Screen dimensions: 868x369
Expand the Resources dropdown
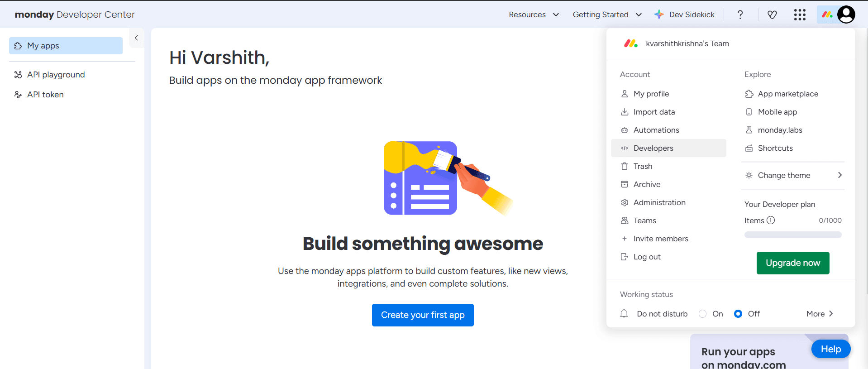click(x=534, y=14)
